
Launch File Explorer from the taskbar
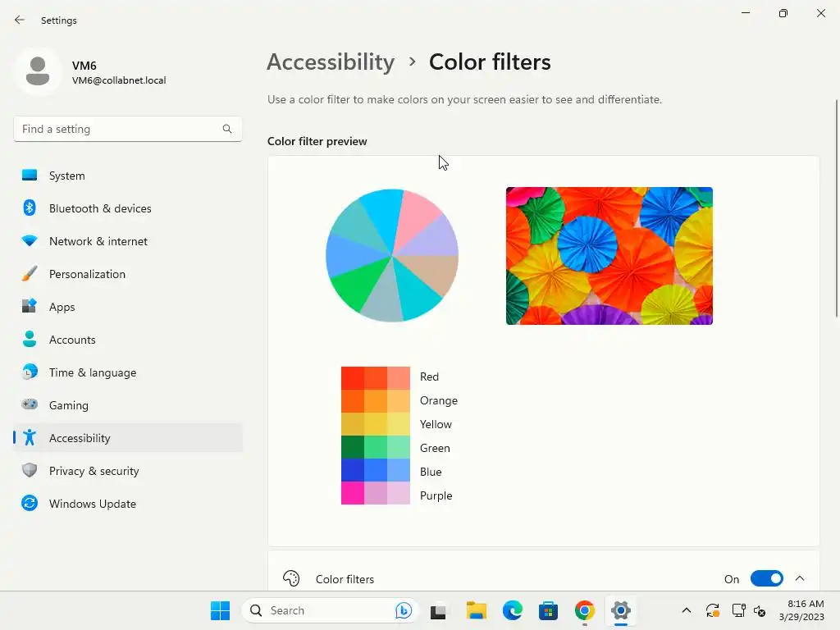[x=476, y=610]
